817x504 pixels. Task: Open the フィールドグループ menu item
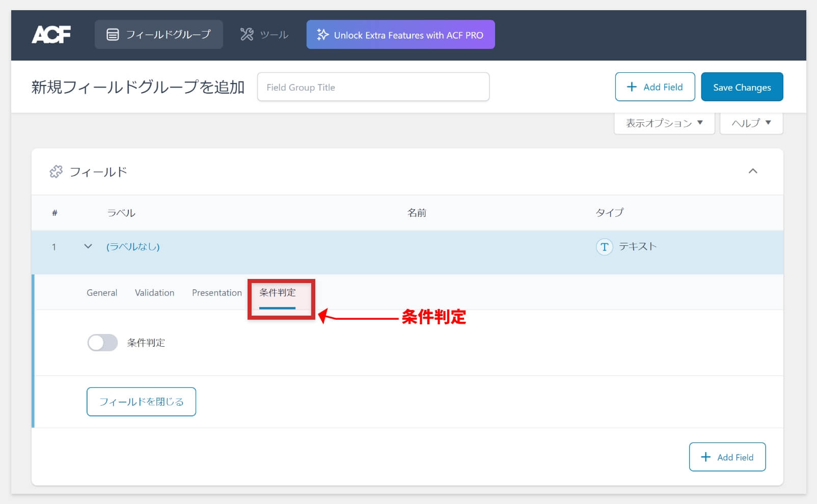158,35
